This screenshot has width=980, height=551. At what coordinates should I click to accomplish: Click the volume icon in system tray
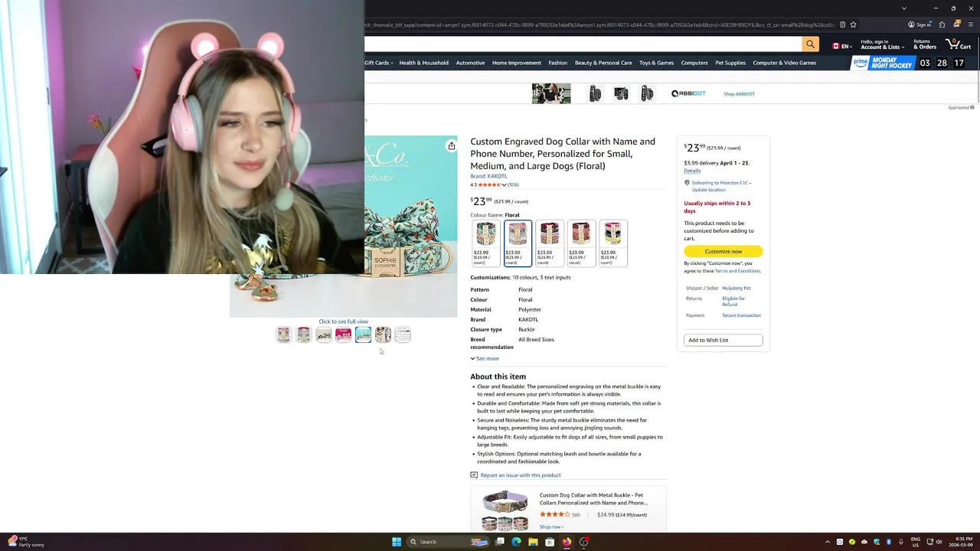click(939, 542)
